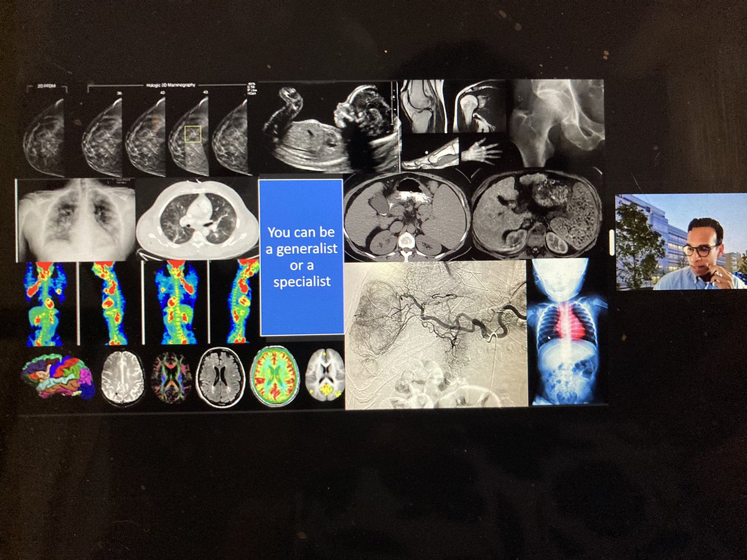Click the shoulder MRI image
The image size is (747, 560).
[x=479, y=106]
